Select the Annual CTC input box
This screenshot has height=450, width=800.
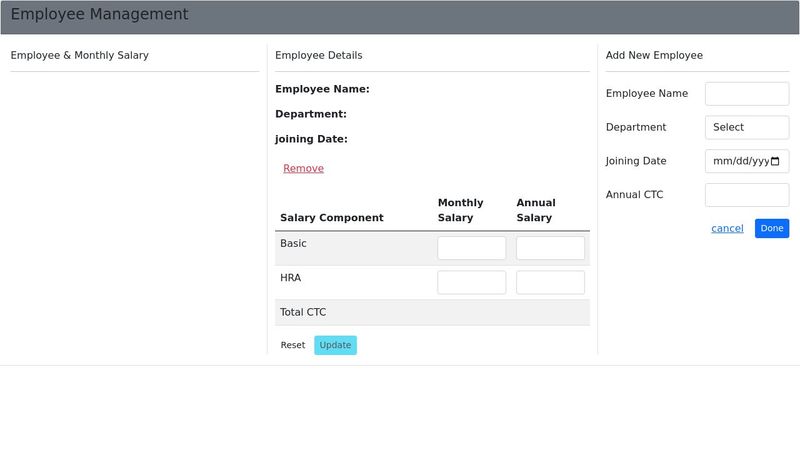coord(746,195)
